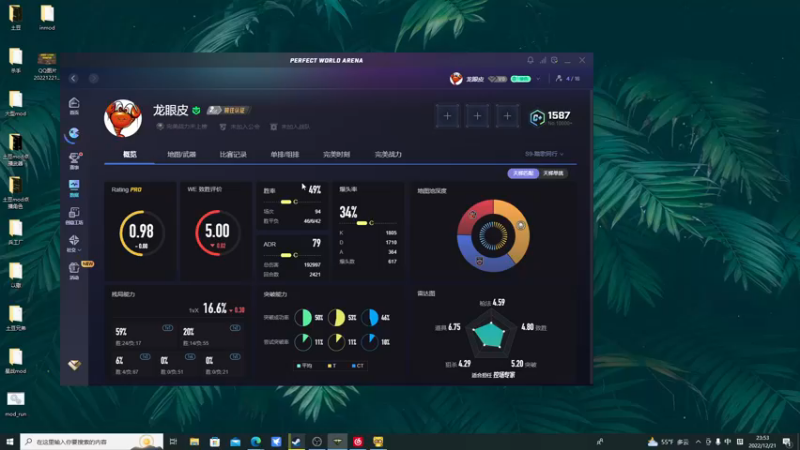Screen dimensions: 800x450
Task: Click the Windows taskbar search box
Action: pos(92,441)
